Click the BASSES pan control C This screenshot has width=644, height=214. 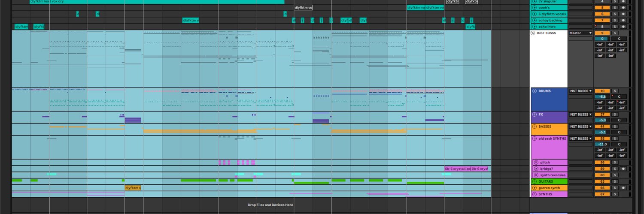coord(619,132)
